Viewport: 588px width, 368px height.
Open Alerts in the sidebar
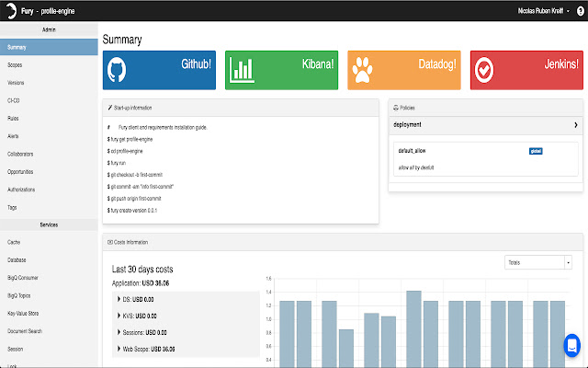(49, 136)
